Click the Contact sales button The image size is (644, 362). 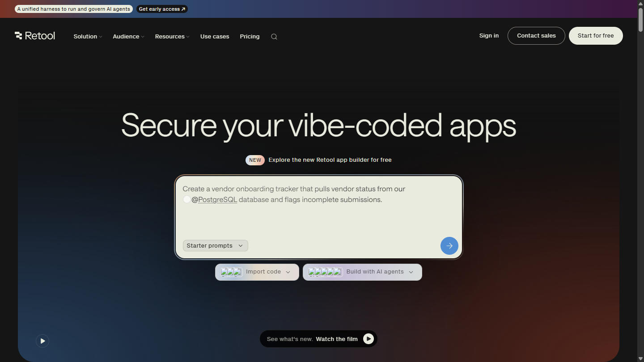coord(536,36)
